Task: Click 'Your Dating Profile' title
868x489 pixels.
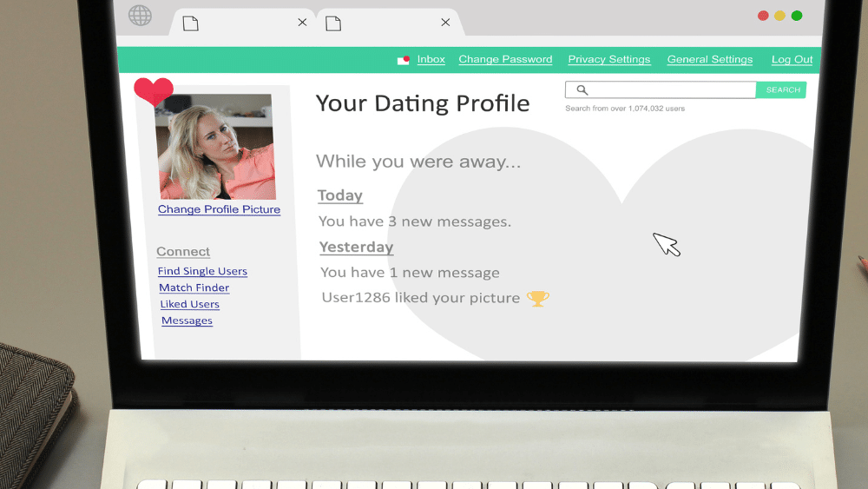Action: tap(423, 103)
